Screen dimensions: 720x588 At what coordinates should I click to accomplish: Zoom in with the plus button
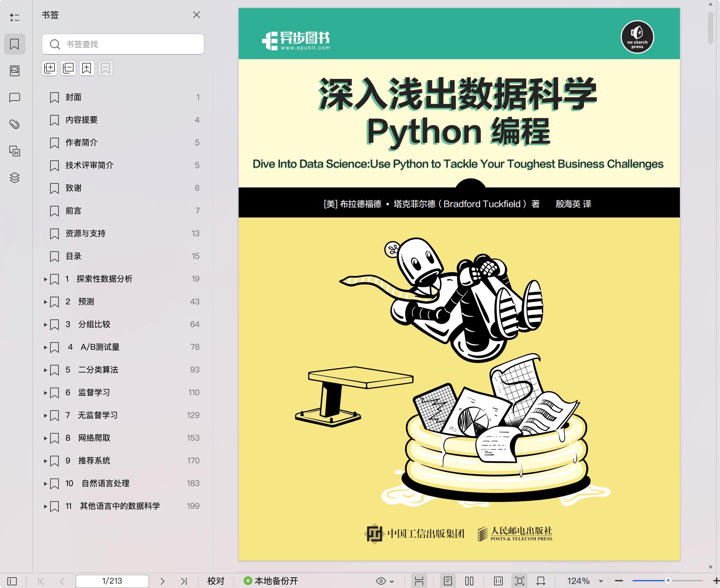pos(716,581)
